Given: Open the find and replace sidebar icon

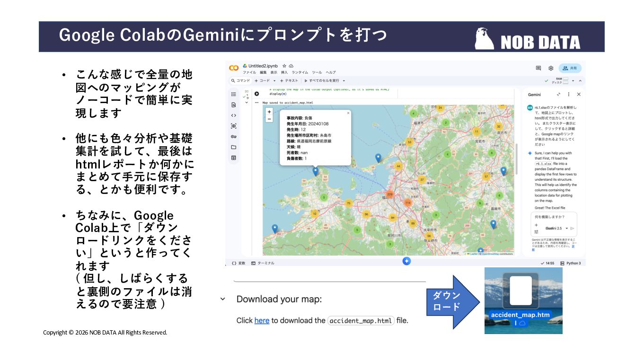Looking at the screenshot, I should [x=234, y=105].
